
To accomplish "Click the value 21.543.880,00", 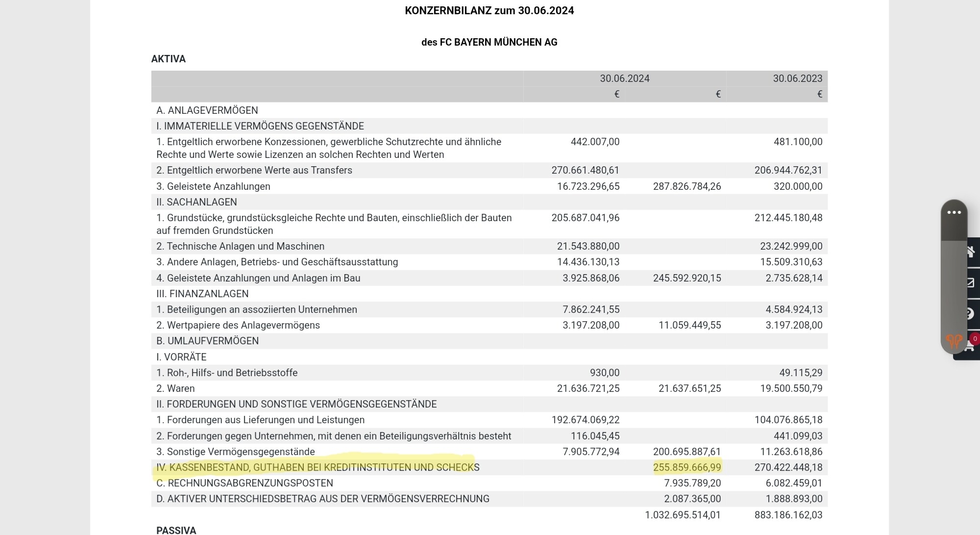I will tap(588, 246).
